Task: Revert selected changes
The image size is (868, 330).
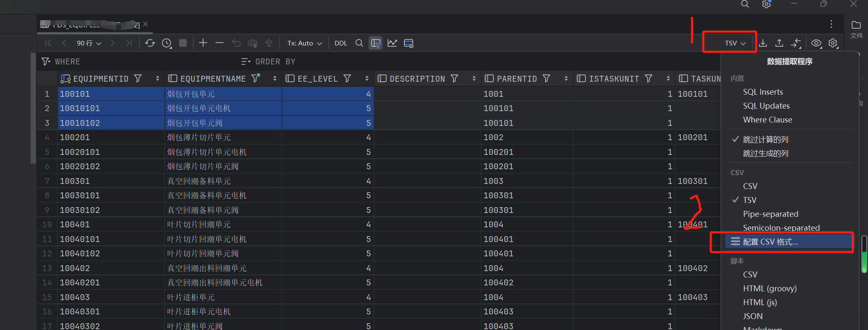Action: point(236,43)
